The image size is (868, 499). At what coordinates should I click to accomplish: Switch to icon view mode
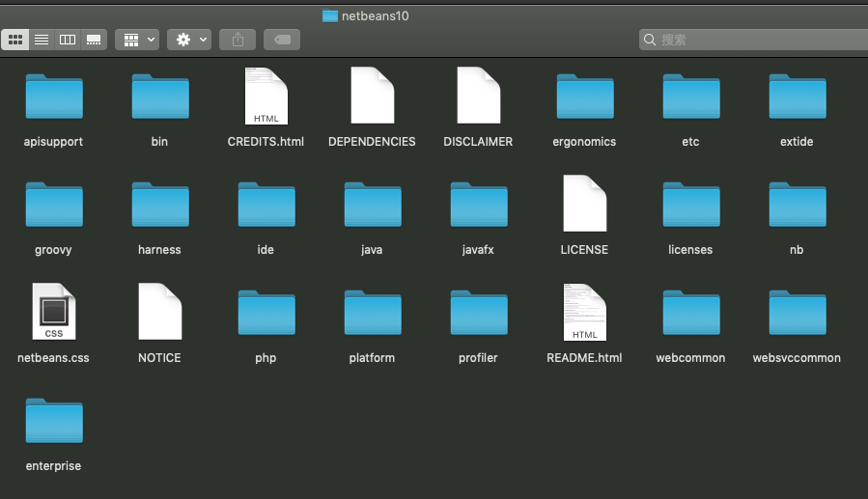tap(14, 40)
